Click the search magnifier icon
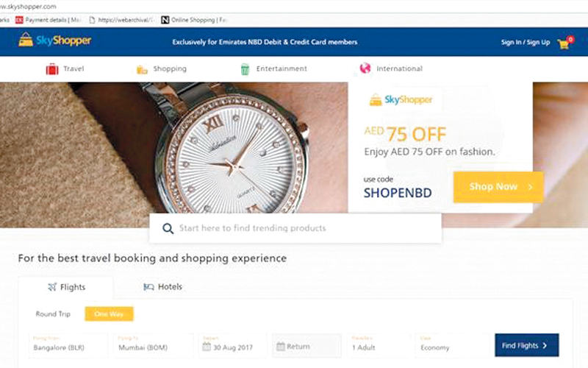 point(168,228)
